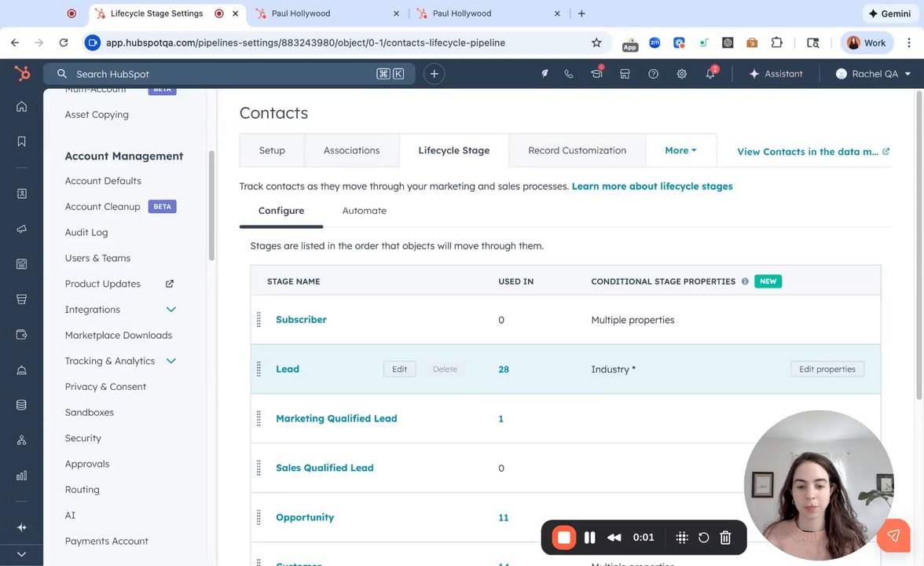Open the Chrome extensions puzzle icon

[776, 42]
